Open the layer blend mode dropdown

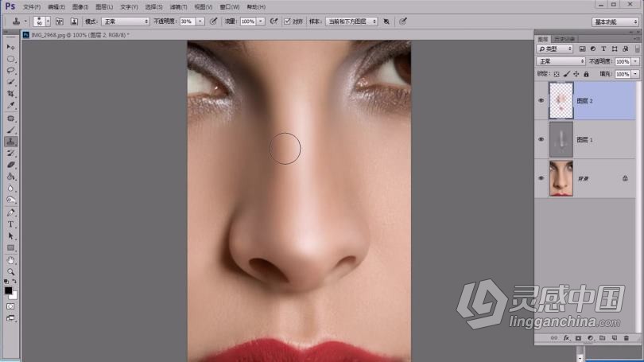click(561, 61)
